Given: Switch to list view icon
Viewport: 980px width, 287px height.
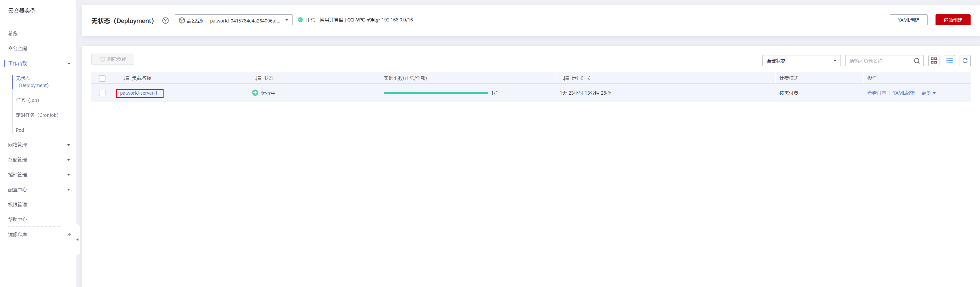Looking at the screenshot, I should (x=949, y=61).
